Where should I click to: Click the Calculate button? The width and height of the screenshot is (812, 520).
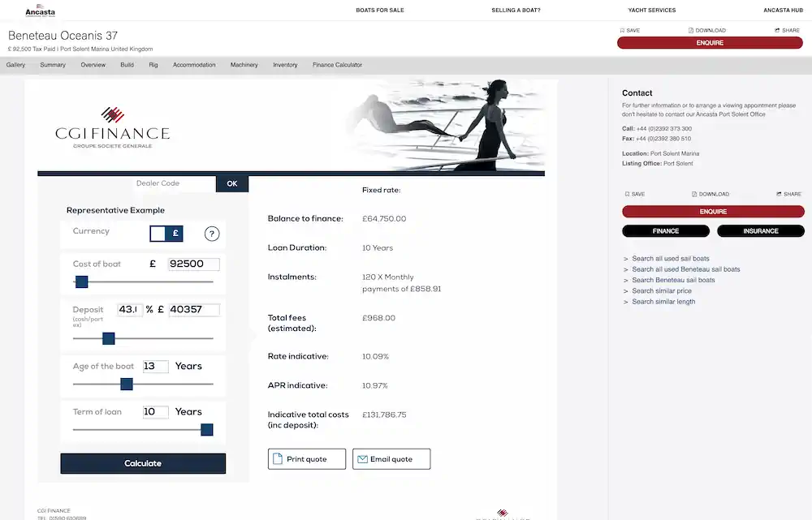click(143, 463)
